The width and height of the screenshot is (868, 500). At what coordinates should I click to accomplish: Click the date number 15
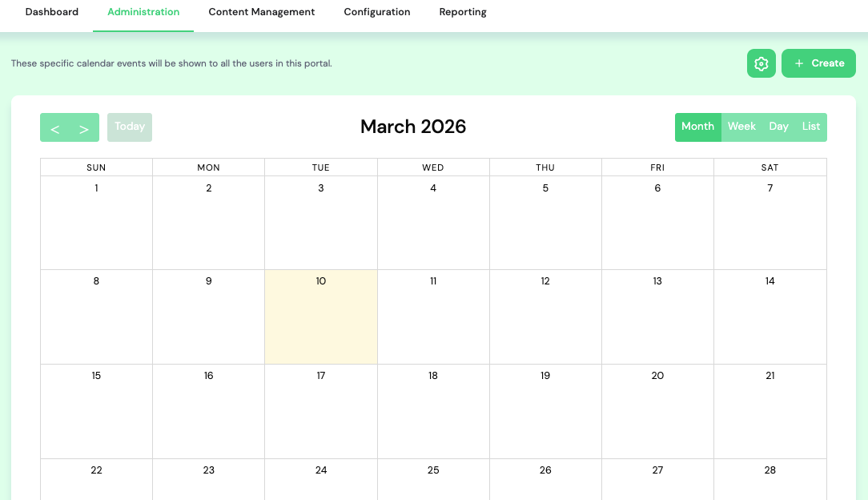pyautogui.click(x=96, y=376)
